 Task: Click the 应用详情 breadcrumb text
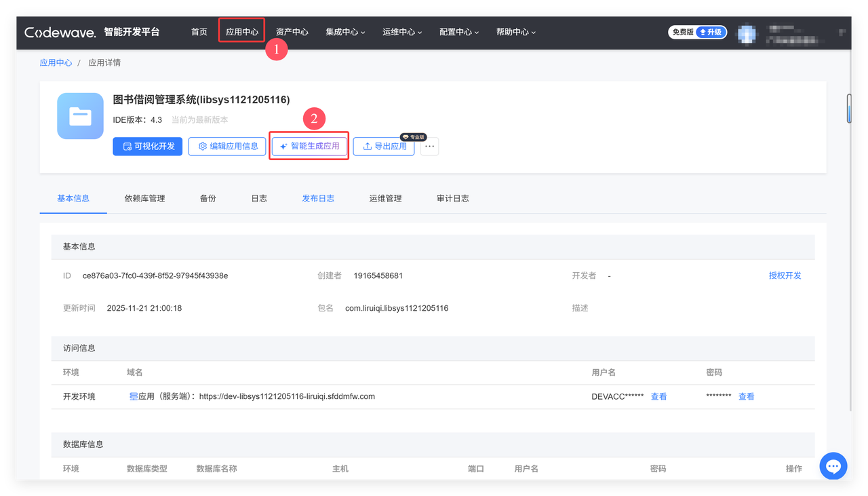click(x=104, y=62)
